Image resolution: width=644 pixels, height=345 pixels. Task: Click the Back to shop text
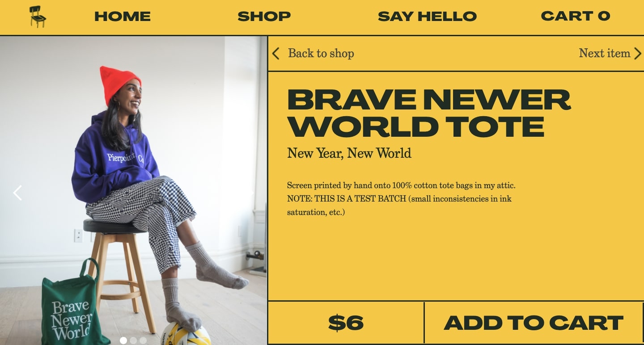(321, 53)
